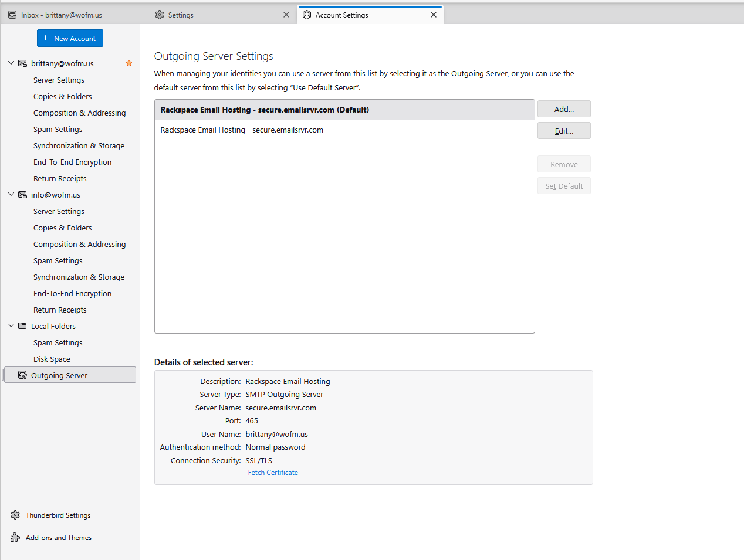Open Add-ons and Themes

point(59,537)
